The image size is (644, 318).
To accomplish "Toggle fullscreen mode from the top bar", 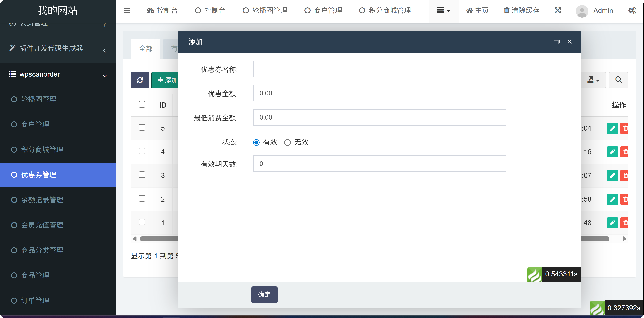I will (x=558, y=11).
